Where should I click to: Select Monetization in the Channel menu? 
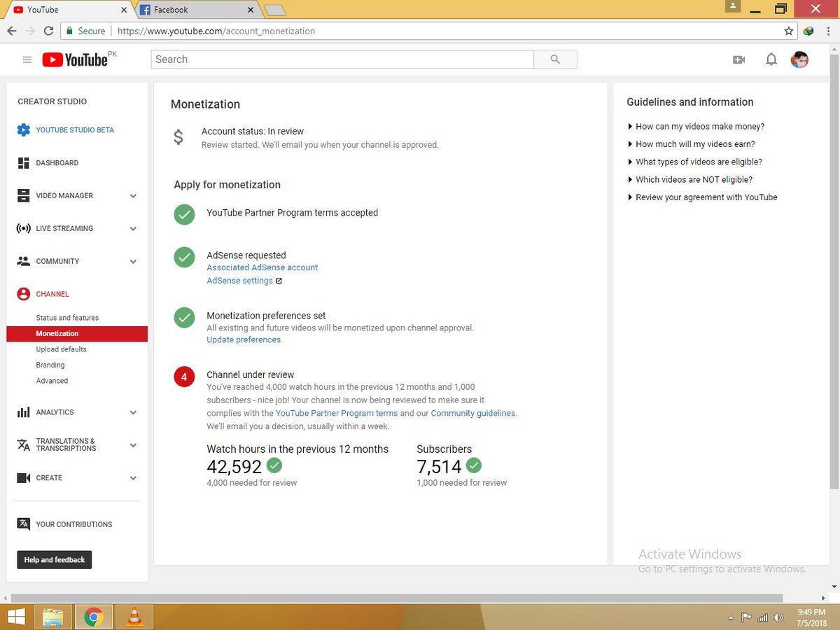coord(77,334)
